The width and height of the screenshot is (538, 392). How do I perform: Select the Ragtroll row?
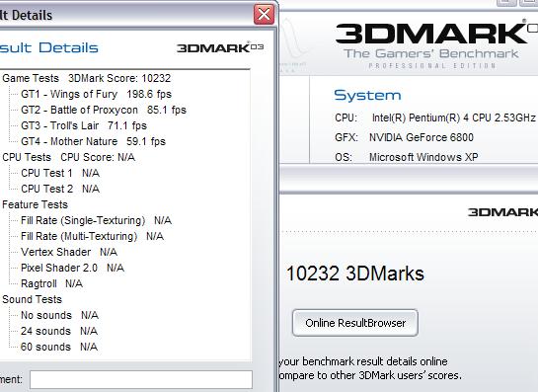[51, 283]
